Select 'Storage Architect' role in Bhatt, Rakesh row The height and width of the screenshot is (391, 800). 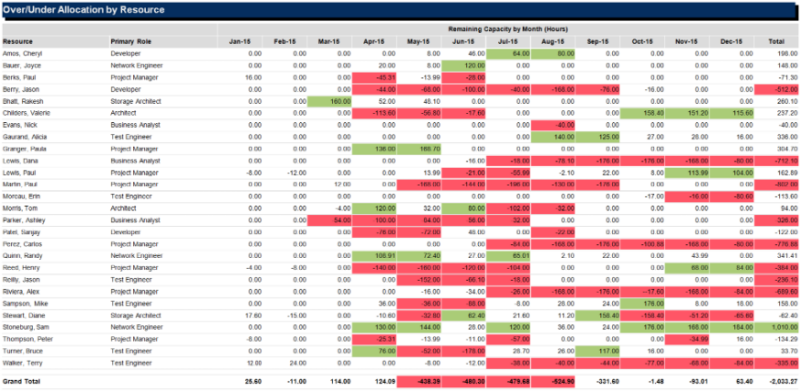(x=135, y=102)
